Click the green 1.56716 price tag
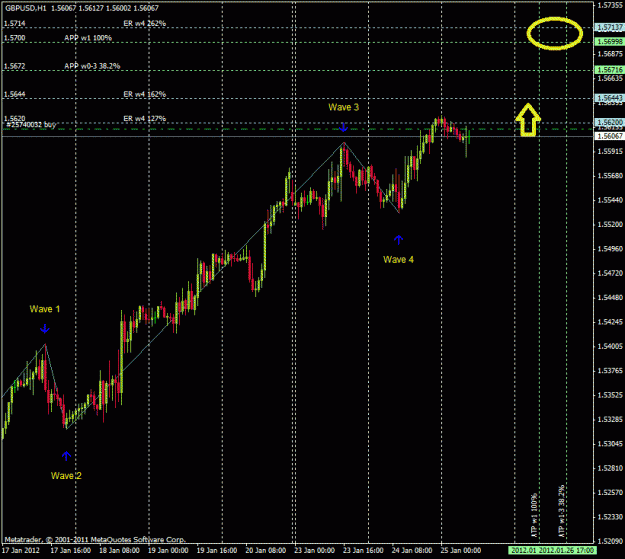This screenshot has height=559, width=625. coord(609,70)
